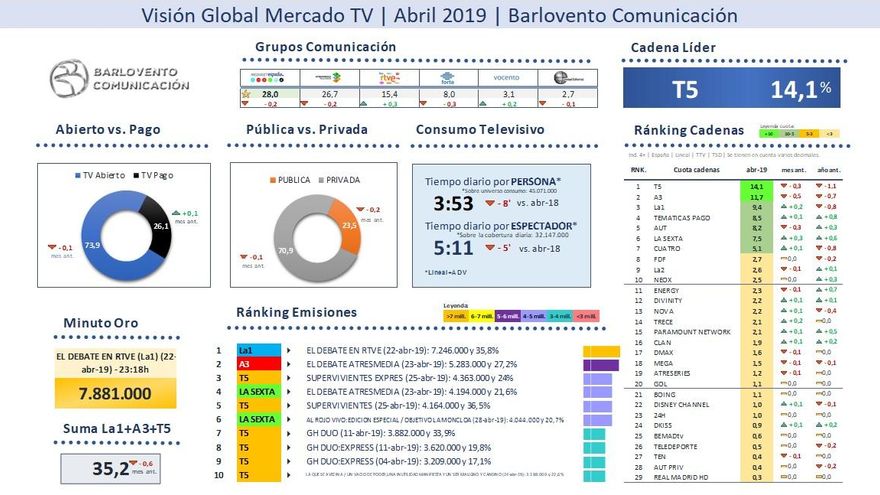
Task: Click the gold star beside 28,0
Action: coord(246,93)
